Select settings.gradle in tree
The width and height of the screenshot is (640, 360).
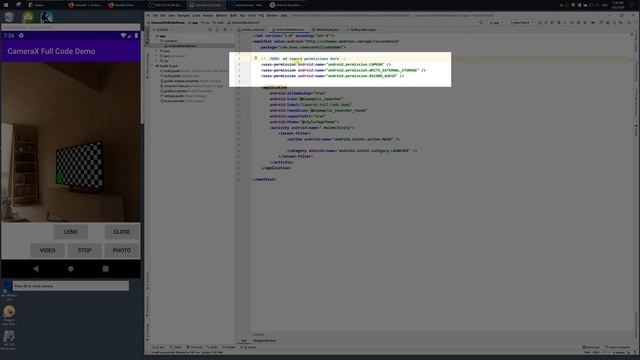tap(183, 96)
